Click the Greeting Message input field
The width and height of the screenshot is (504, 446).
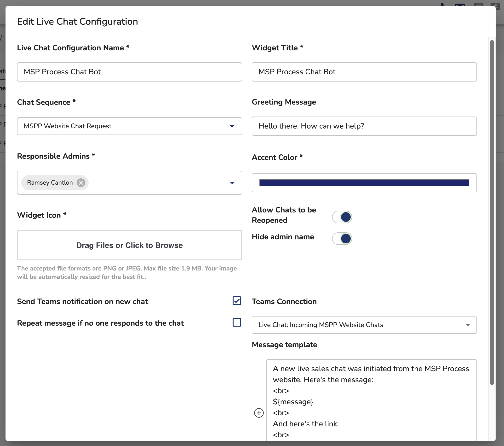364,126
